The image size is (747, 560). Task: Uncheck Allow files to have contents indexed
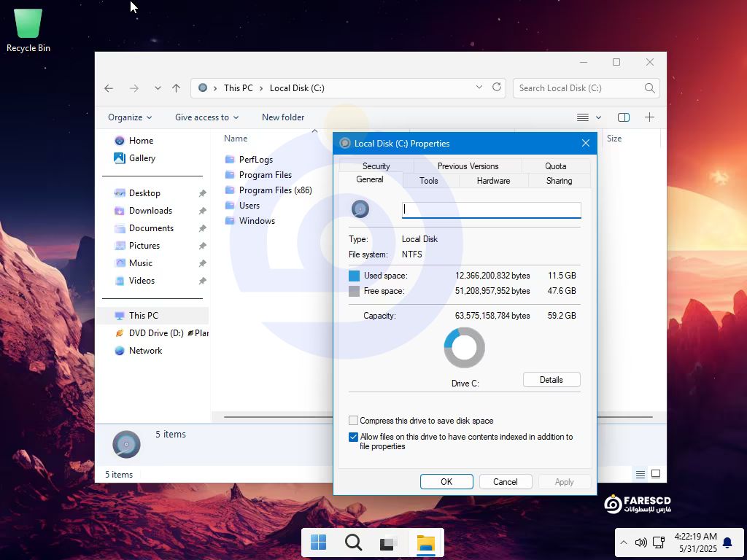pos(353,437)
